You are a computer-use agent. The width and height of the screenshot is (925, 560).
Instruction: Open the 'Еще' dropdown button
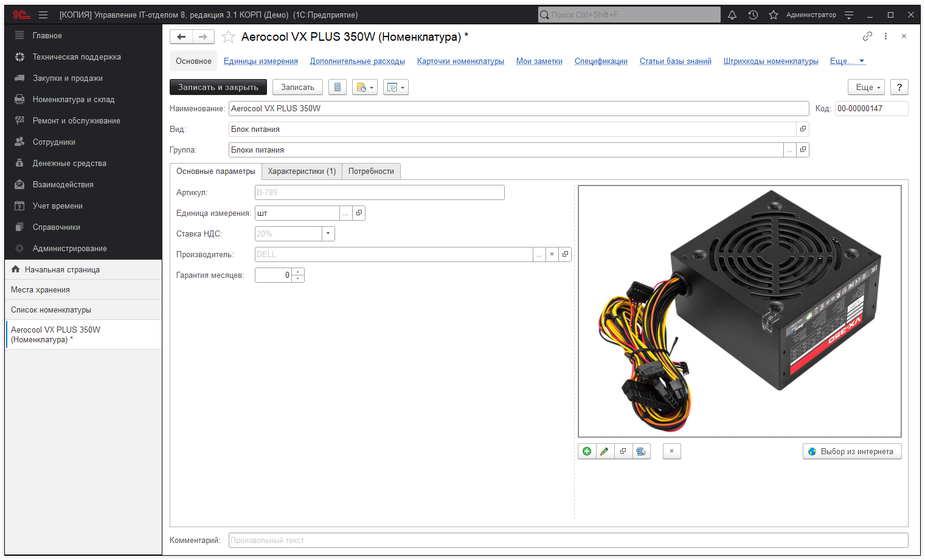[867, 88]
